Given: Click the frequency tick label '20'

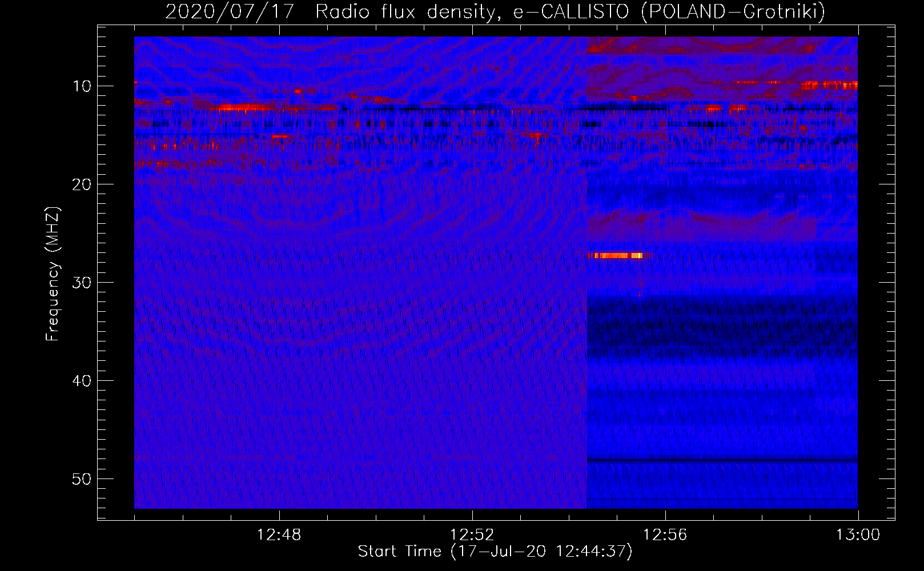Looking at the screenshot, I should click(x=82, y=184).
